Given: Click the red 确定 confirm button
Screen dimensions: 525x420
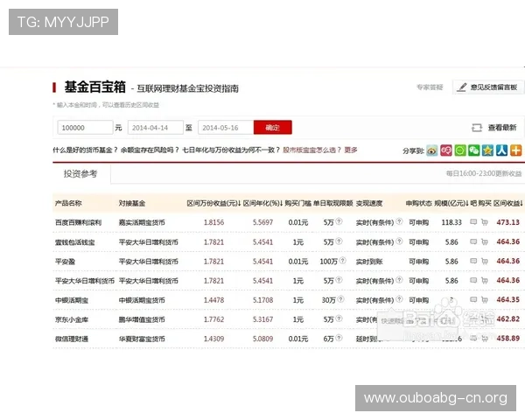Looking at the screenshot, I should (x=272, y=128).
